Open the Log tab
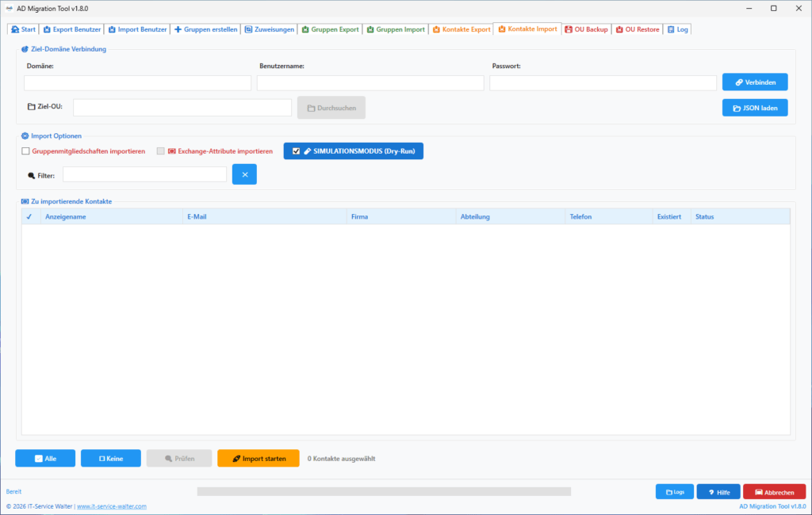 677,29
